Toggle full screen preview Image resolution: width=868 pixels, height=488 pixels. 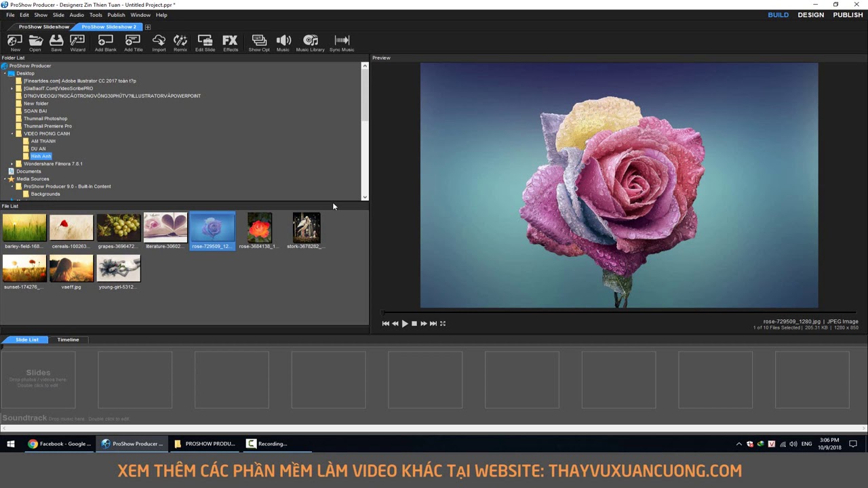pos(443,323)
